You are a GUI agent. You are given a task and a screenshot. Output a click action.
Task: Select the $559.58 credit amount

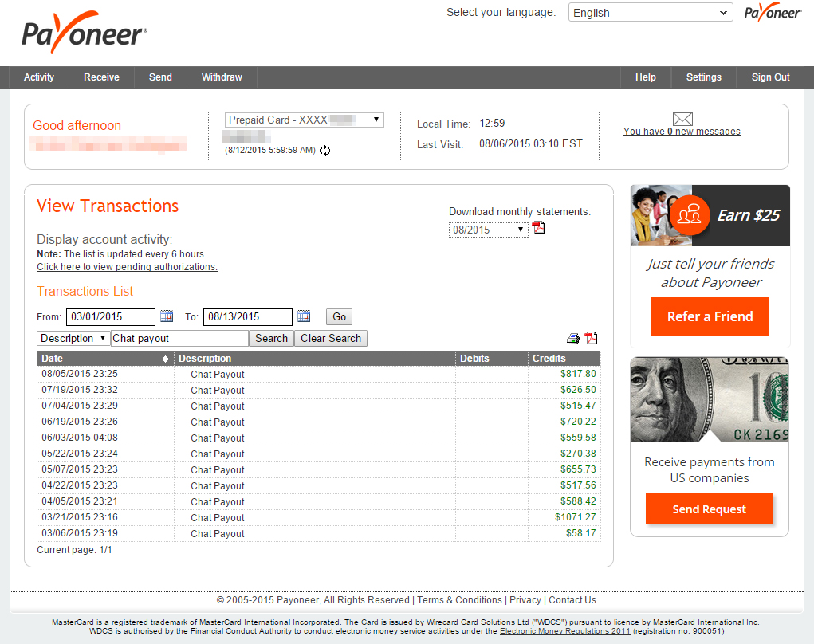tap(578, 438)
